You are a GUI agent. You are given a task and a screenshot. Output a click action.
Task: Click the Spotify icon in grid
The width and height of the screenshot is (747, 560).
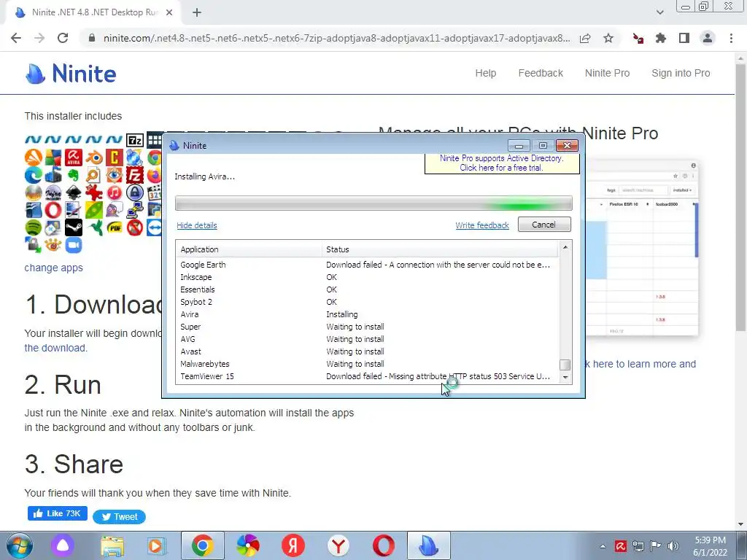[34, 227]
